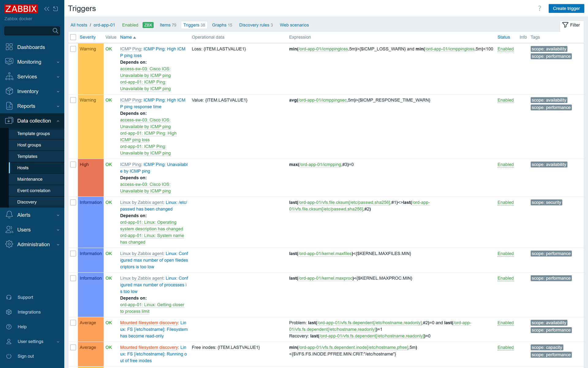Click the sidebar kiosk/hide mode icon
This screenshot has width=588, height=368.
(x=55, y=9)
